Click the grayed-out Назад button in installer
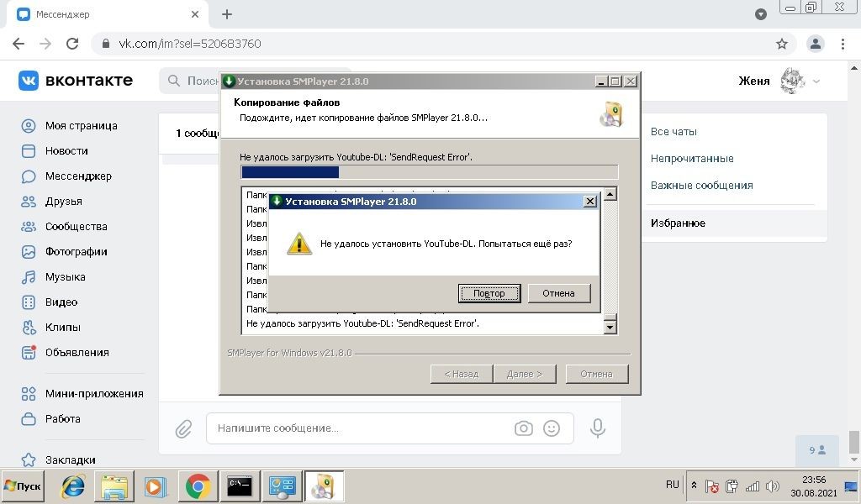Viewport: 861px width, 504px height. pos(462,374)
